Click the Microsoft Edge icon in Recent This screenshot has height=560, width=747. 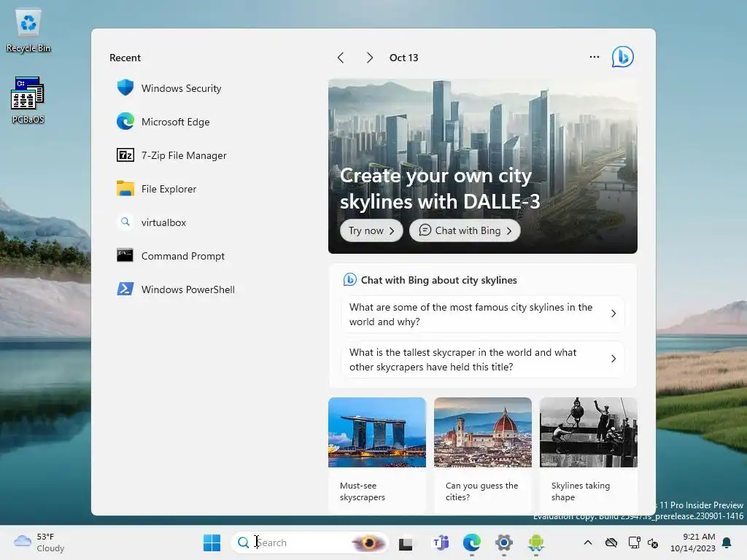tap(125, 122)
